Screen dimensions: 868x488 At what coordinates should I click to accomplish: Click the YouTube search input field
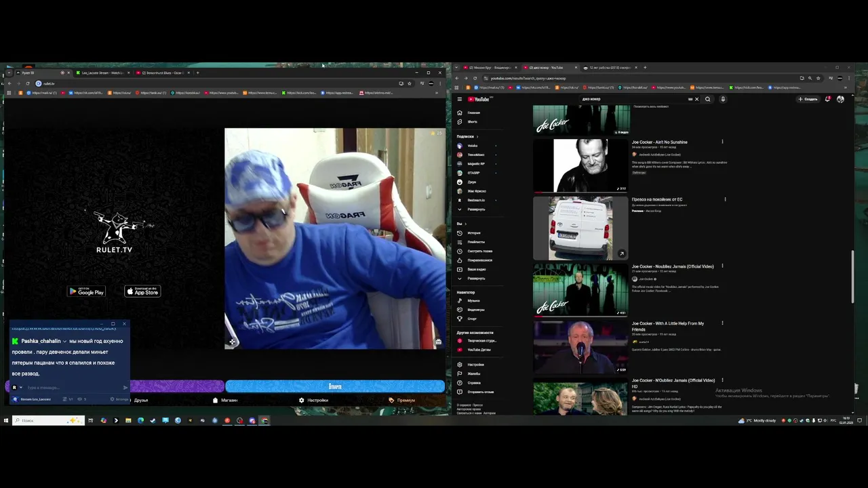coord(634,99)
